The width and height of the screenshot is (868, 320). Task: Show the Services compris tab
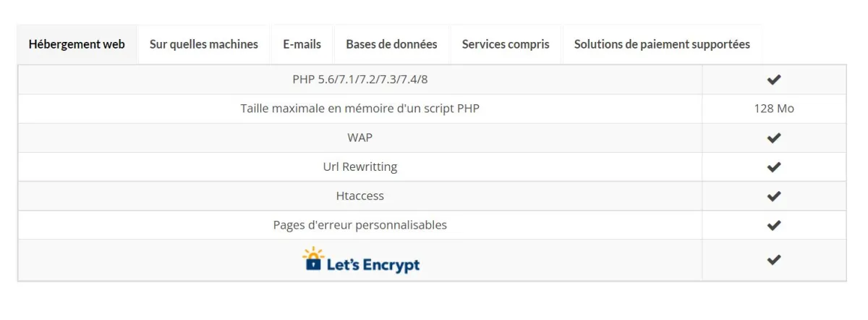pos(506,44)
